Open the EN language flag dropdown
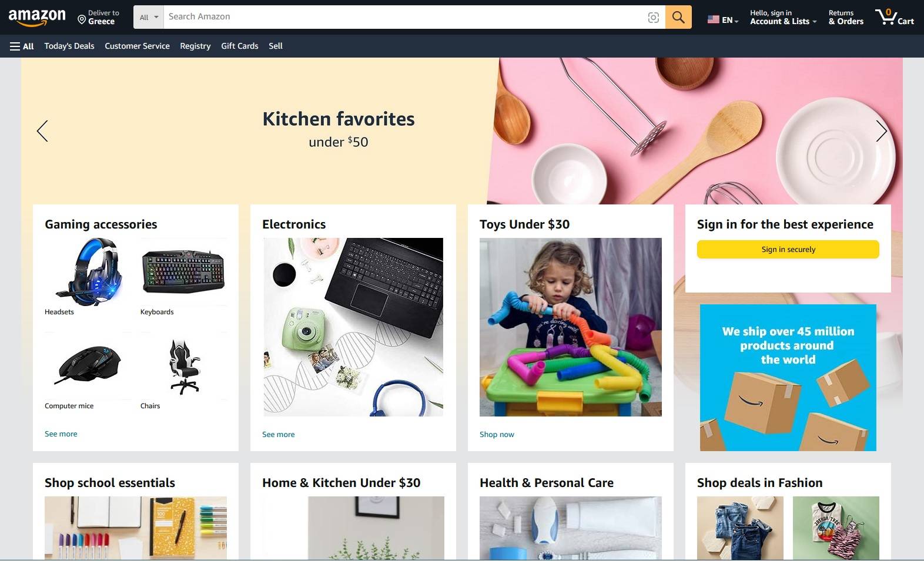 click(x=722, y=20)
